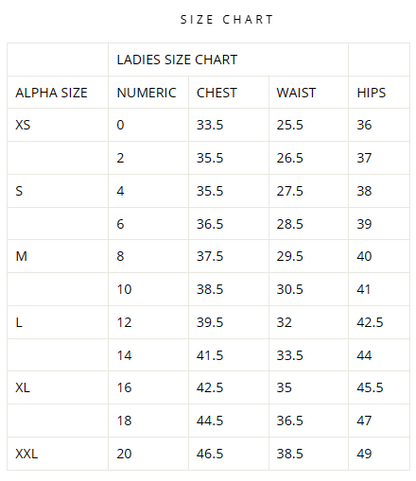Click the ALPHA SIZE column header
Image resolution: width=416 pixels, height=481 pixels.
tap(58, 92)
